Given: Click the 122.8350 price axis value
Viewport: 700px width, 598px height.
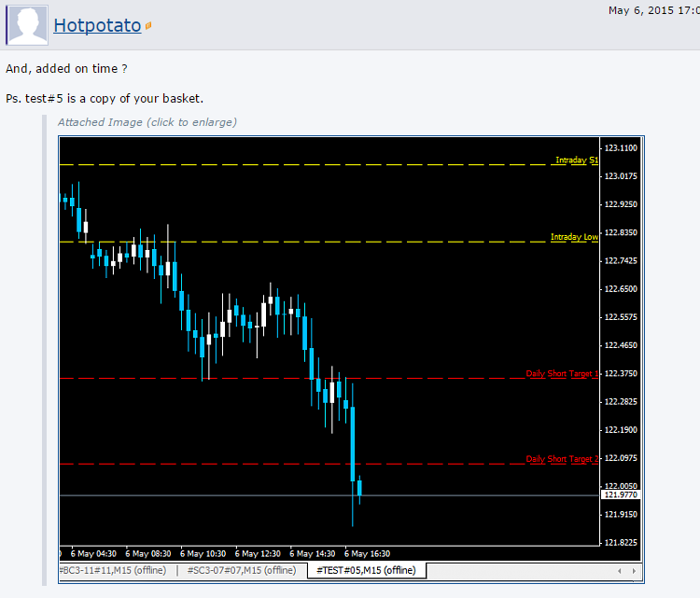Looking at the screenshot, I should pyautogui.click(x=621, y=232).
